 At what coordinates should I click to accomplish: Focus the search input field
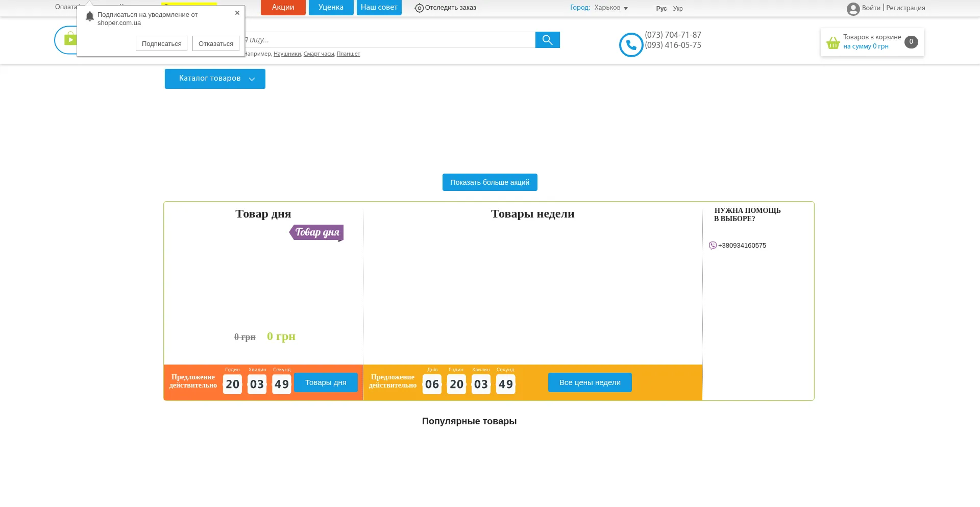click(x=390, y=40)
